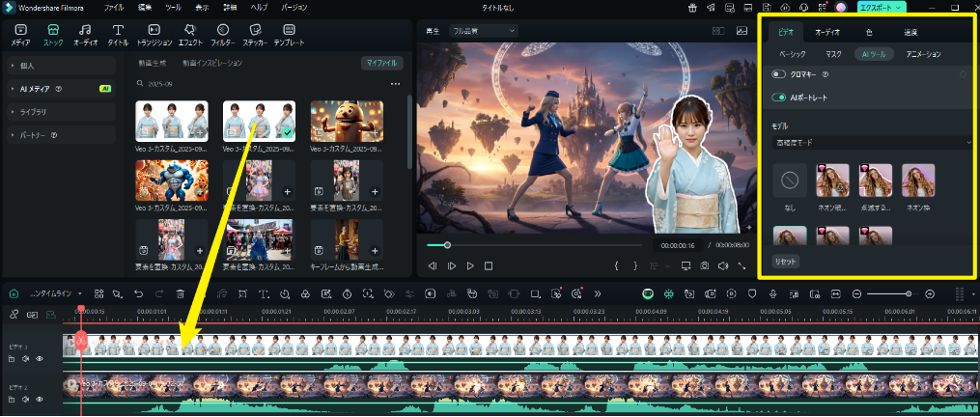980x417 pixels.
Task: Click the trash delete icon in timeline toolbar
Action: point(181,293)
